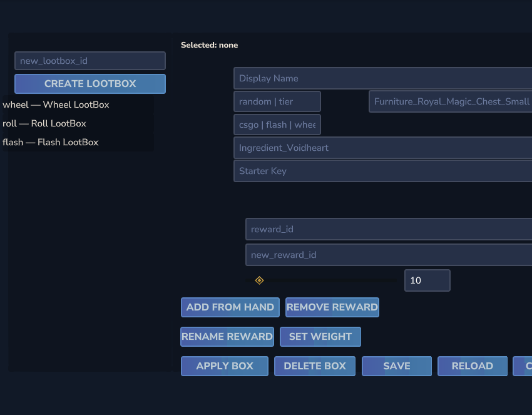The height and width of the screenshot is (415, 532).
Task: Reload config with the RELOAD button
Action: click(472, 366)
